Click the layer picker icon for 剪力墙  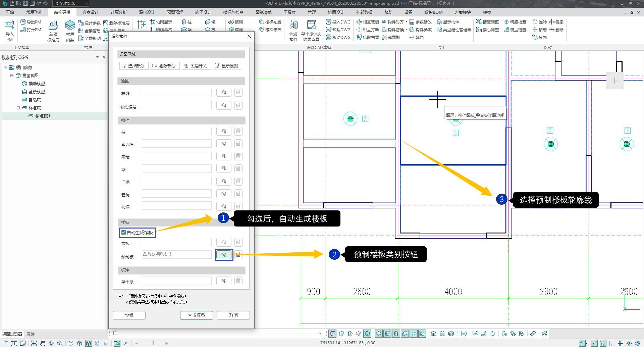click(224, 144)
